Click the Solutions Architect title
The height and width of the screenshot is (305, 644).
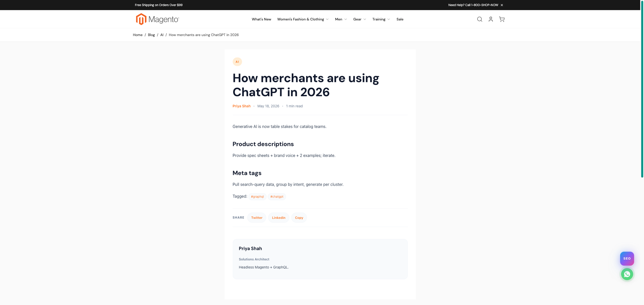(254, 259)
